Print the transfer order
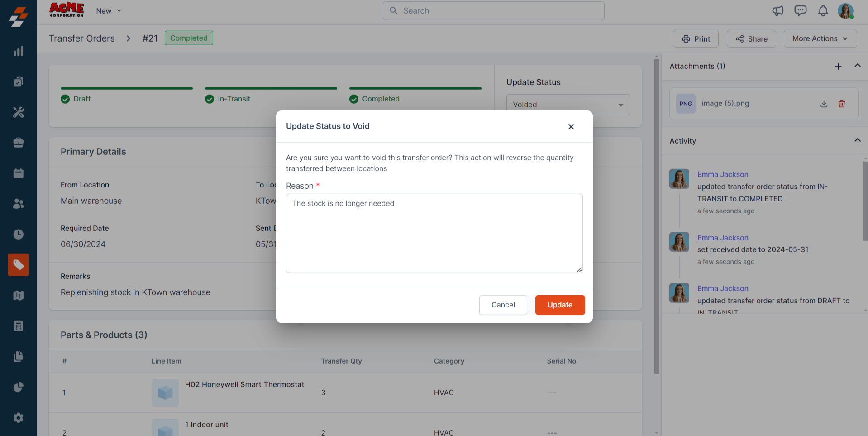 tap(696, 39)
